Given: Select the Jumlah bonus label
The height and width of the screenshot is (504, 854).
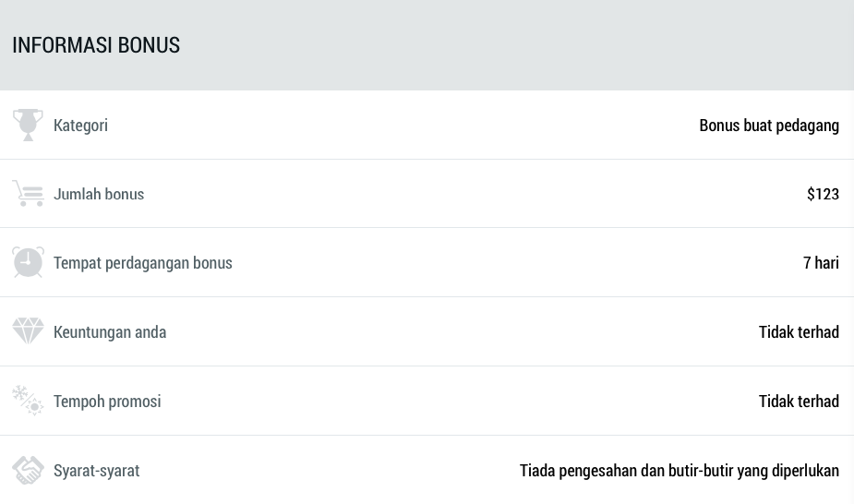Looking at the screenshot, I should click(x=99, y=194).
